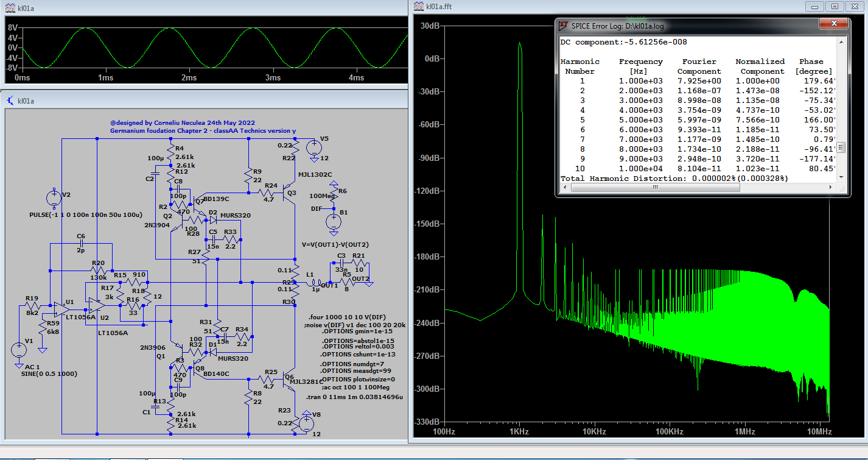Click the transistor icon of the schematic window
Viewport: 868px width, 460px height.
(9, 100)
